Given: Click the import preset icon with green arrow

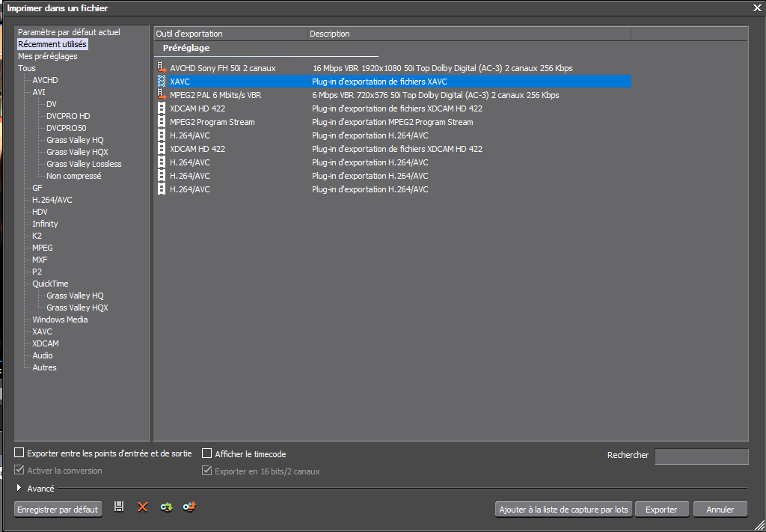Looking at the screenshot, I should (166, 507).
